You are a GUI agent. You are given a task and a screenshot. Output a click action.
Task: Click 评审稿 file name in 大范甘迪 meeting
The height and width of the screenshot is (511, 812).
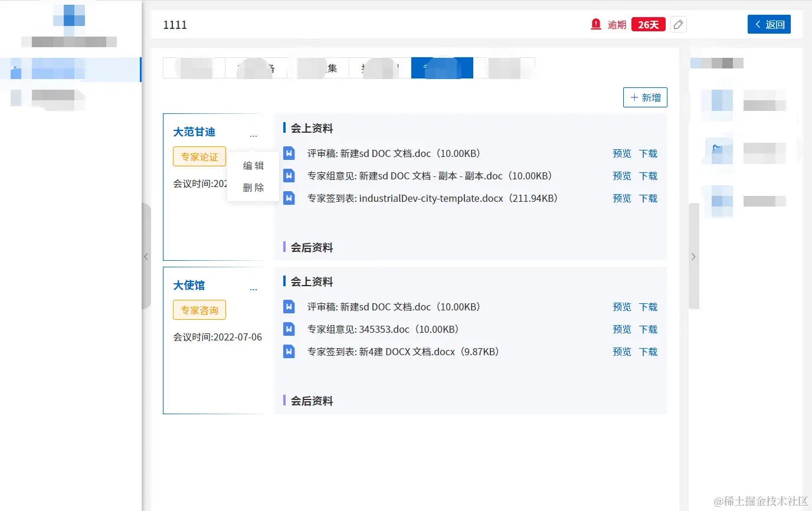[394, 153]
